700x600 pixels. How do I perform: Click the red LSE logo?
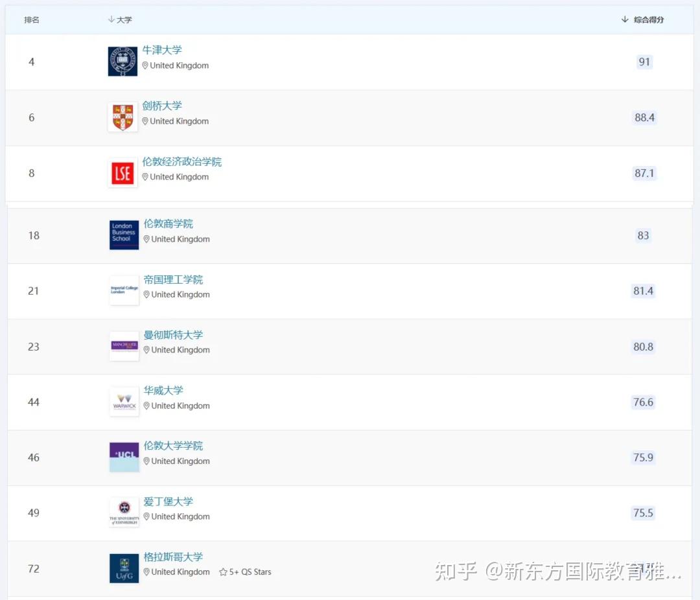(x=122, y=173)
